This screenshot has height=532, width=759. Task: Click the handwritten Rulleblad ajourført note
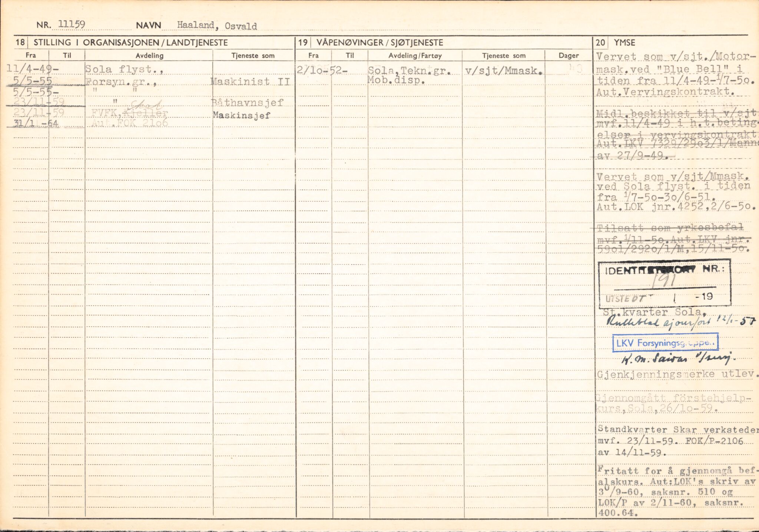pyautogui.click(x=680, y=322)
